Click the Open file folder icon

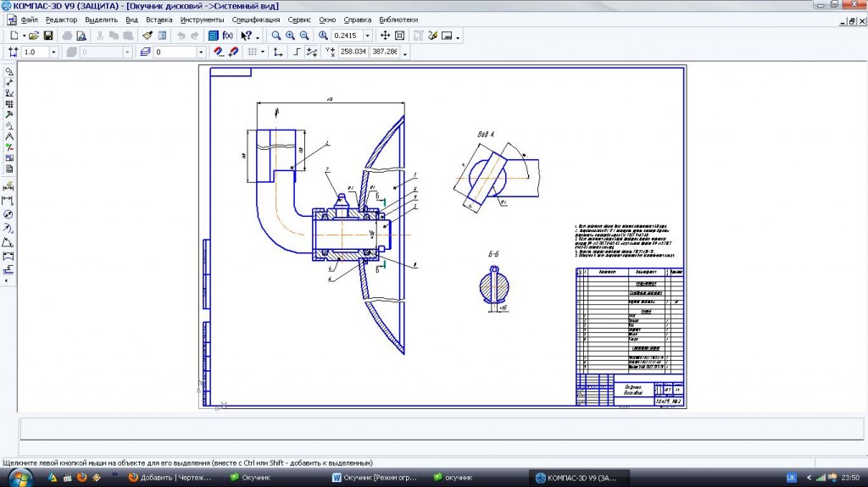click(x=34, y=36)
